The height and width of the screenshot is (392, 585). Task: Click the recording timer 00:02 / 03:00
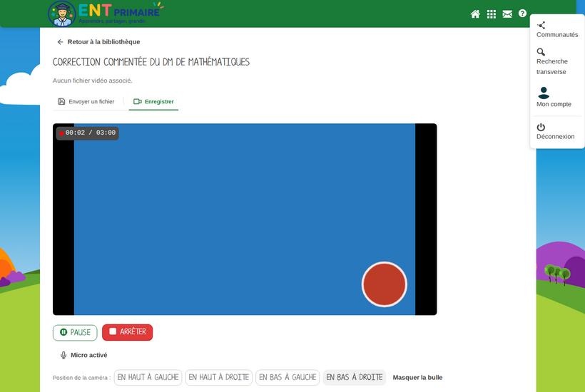[87, 133]
